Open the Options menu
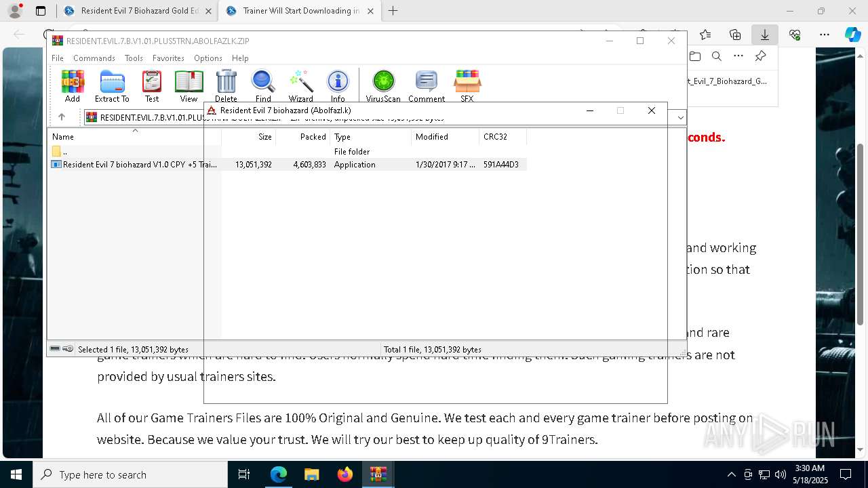Screen dimensions: 868x488 [208, 58]
